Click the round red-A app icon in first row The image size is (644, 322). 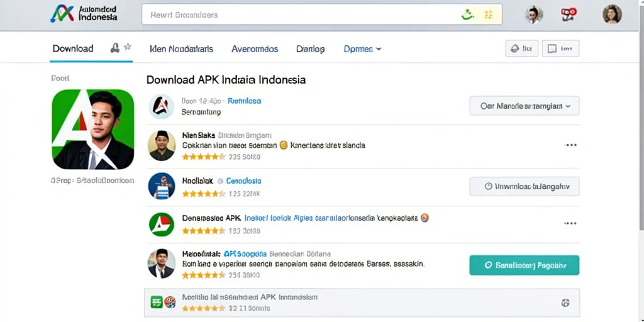pyautogui.click(x=161, y=106)
